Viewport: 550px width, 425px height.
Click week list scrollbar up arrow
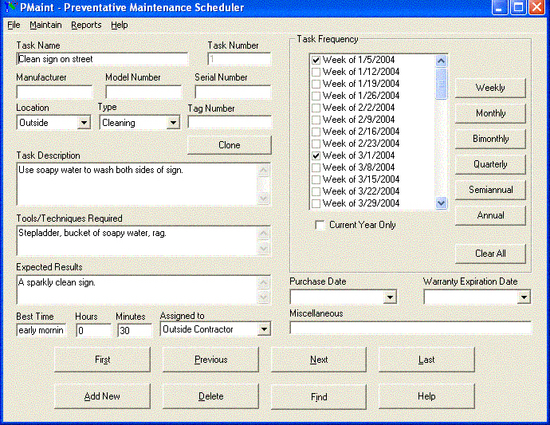[441, 61]
